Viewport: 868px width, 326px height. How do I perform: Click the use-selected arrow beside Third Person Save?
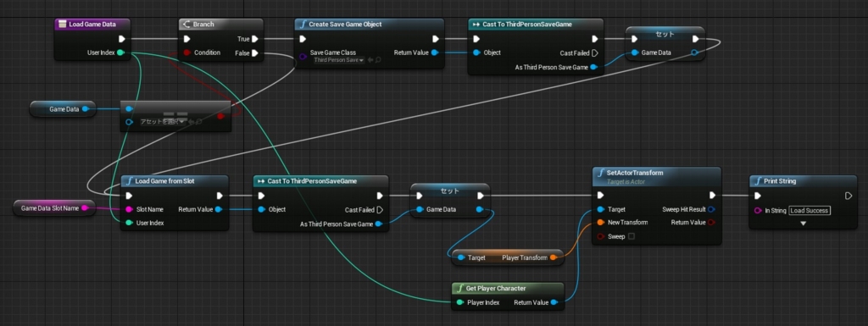370,59
